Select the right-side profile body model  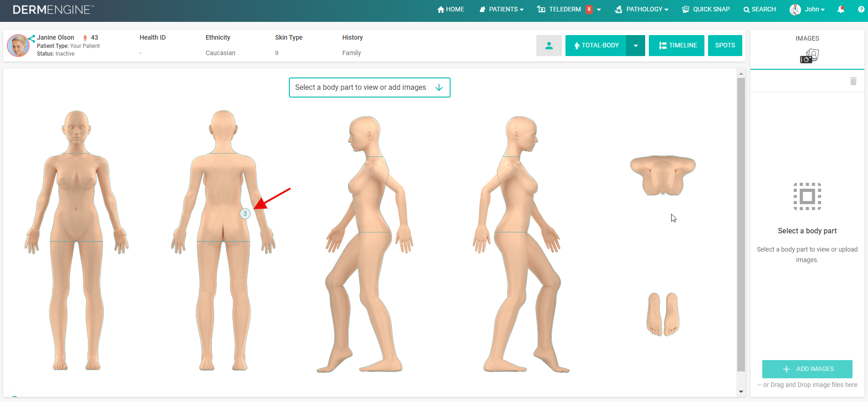521,244
